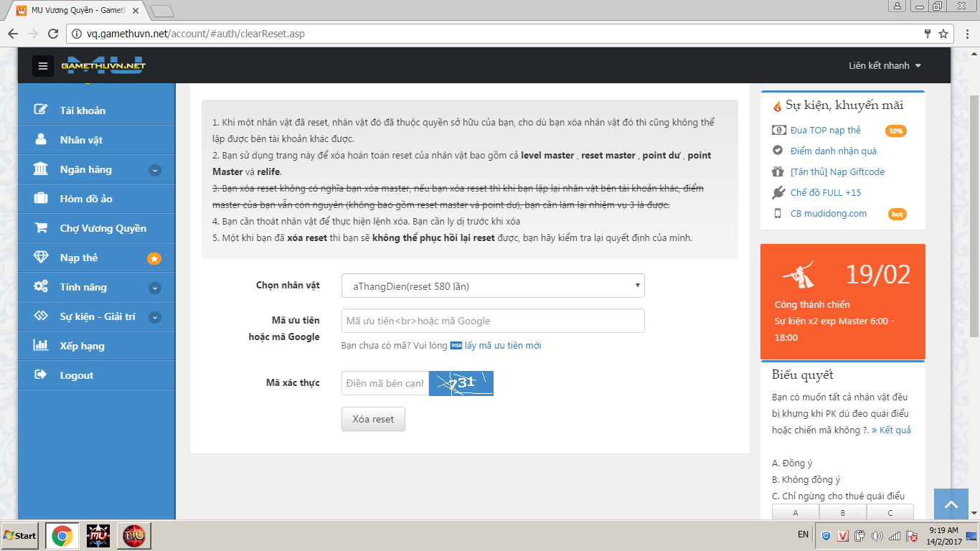Expand the Liên kết nhanh menu
Viewport: 980px width, 551px height.
tap(885, 66)
